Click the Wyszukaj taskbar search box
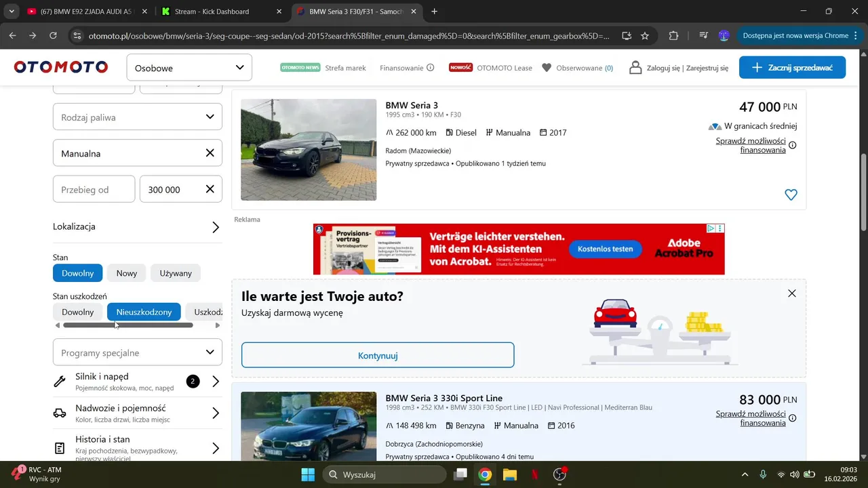868x488 pixels. (x=384, y=474)
